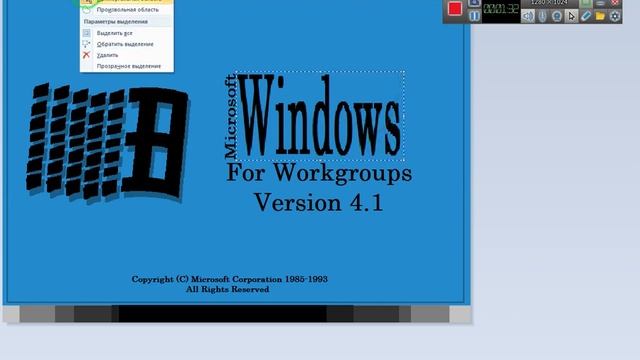Click the black Windows flag logo on canvas
The width and height of the screenshot is (640, 360).
coord(107,142)
